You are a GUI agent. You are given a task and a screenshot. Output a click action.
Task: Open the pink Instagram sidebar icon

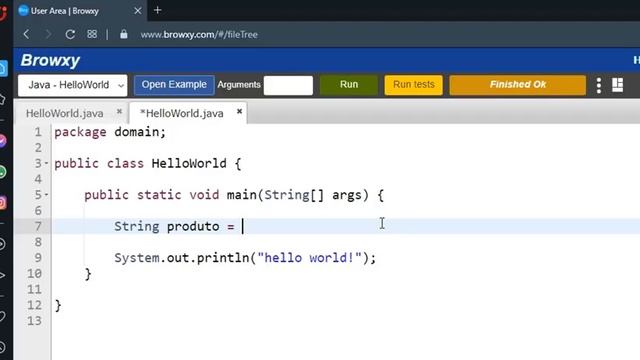(3, 203)
